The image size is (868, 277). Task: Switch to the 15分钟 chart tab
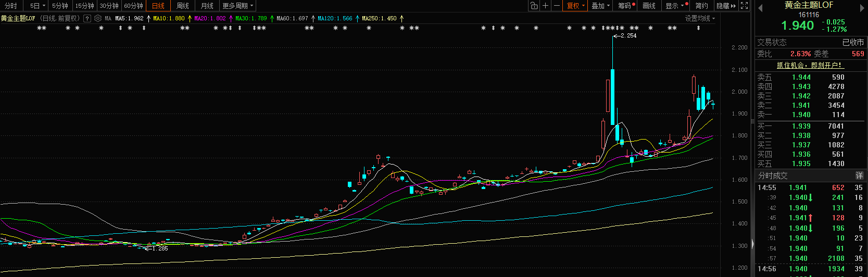point(84,6)
